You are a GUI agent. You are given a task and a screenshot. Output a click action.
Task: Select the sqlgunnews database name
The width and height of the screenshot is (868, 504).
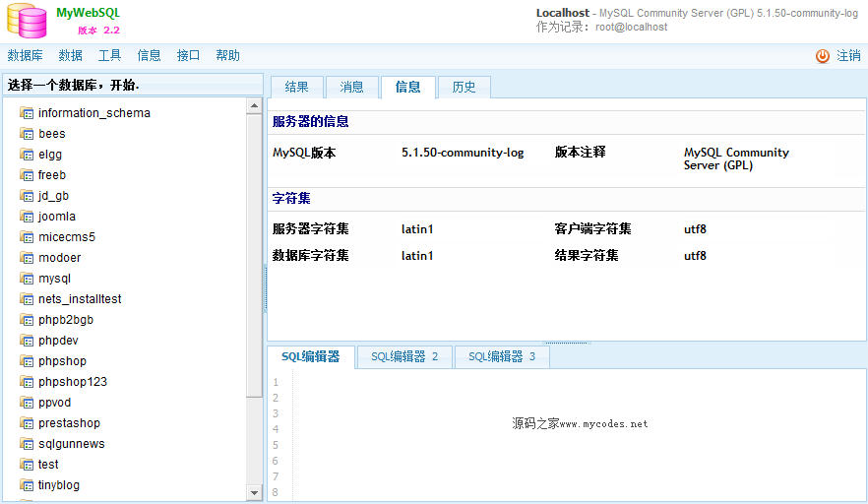72,444
